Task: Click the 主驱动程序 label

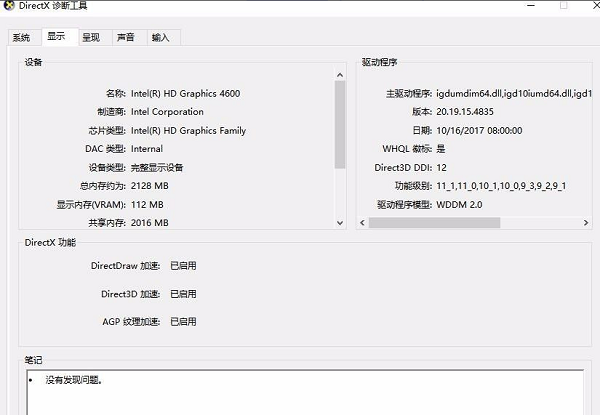Action: point(409,94)
